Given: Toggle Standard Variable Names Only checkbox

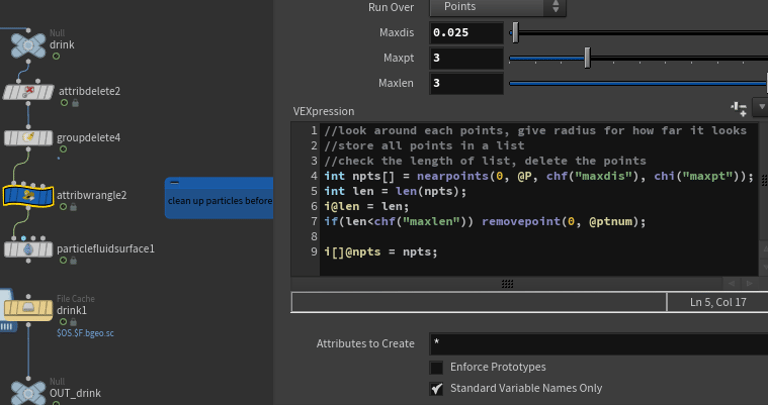Looking at the screenshot, I should (x=436, y=388).
